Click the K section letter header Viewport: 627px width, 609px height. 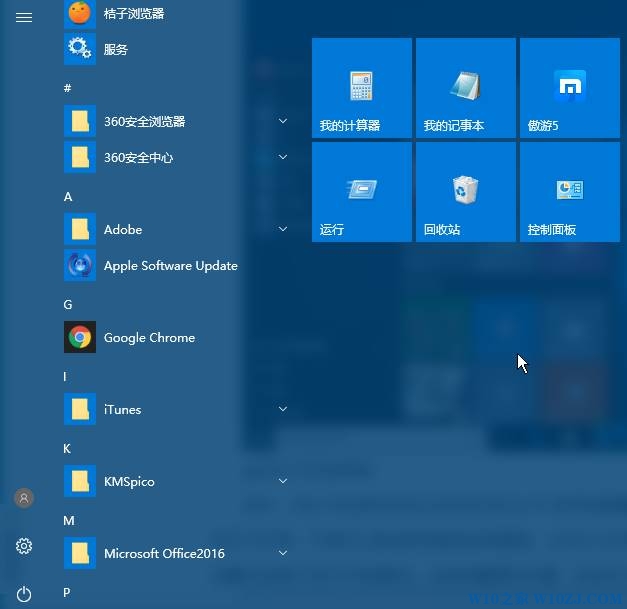(x=67, y=449)
